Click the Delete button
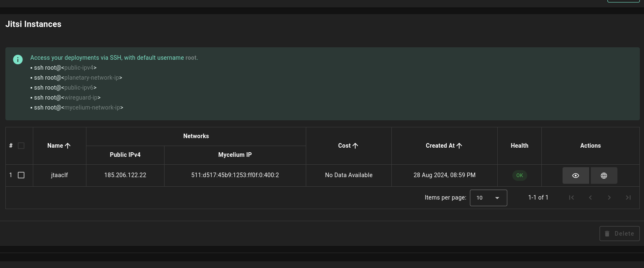 (619, 234)
